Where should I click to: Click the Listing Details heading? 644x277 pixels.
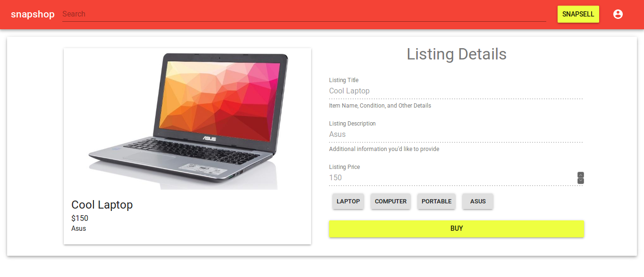click(457, 54)
